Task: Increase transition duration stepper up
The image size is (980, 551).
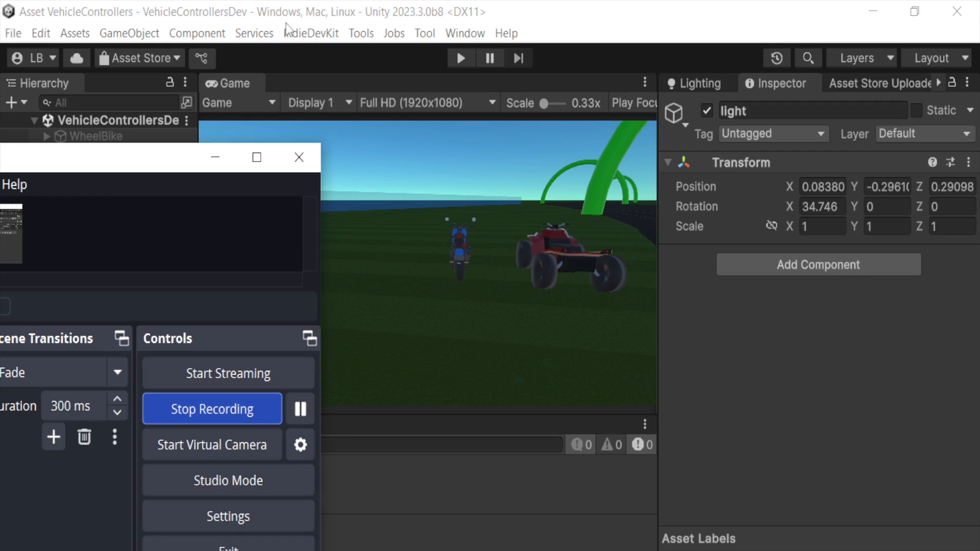Action: (117, 399)
